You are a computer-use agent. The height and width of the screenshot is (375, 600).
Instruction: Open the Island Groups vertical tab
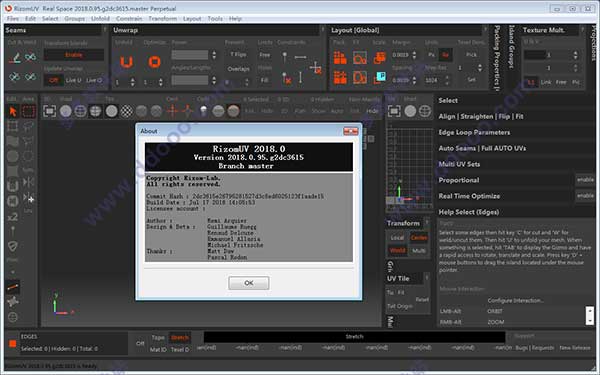coord(511,47)
